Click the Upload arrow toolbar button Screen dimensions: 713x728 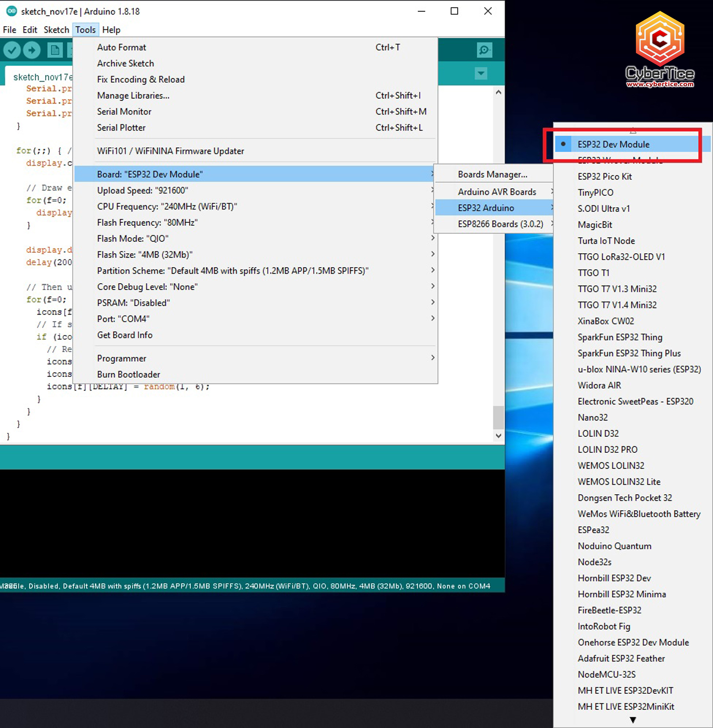[32, 50]
